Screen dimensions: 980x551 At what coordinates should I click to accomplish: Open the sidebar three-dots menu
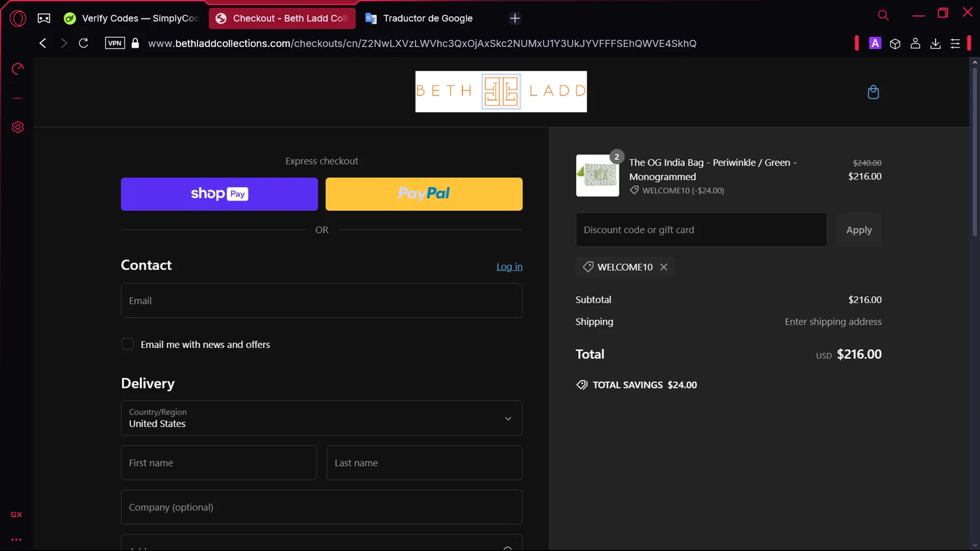point(16,540)
